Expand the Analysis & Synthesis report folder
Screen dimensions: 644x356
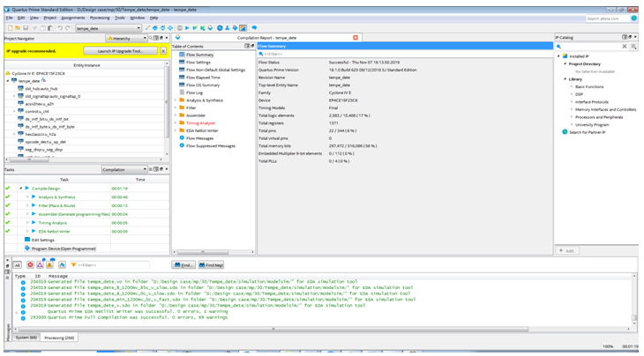tap(176, 100)
